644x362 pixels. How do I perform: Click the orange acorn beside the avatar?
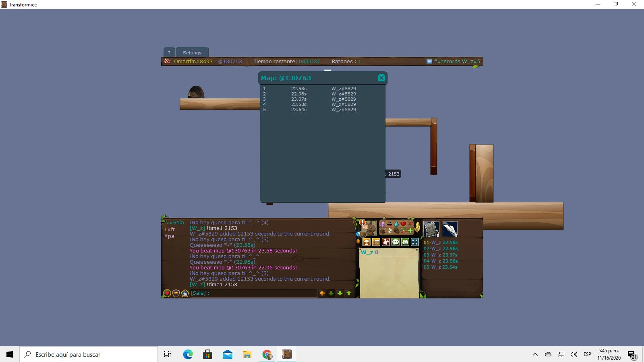click(x=358, y=242)
